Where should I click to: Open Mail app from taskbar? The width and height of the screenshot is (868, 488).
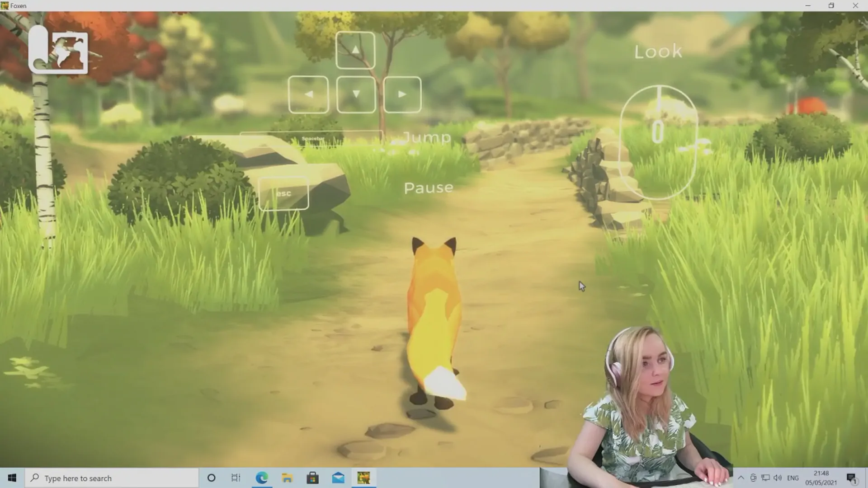point(338,478)
